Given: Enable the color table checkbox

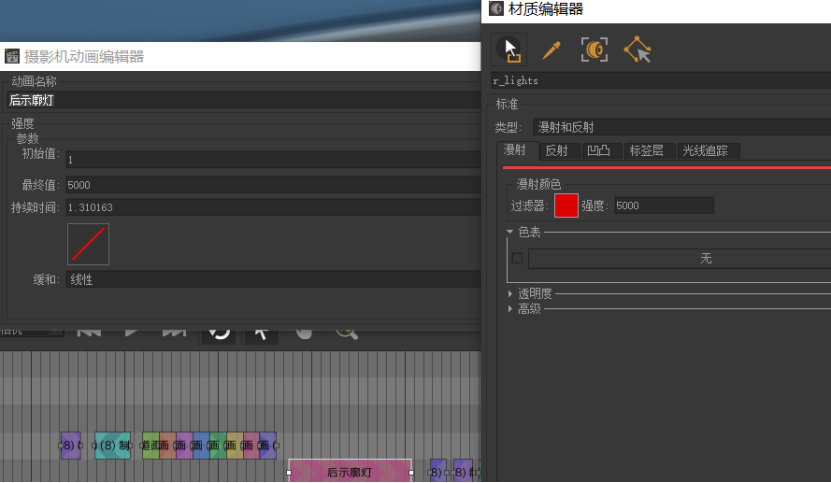Looking at the screenshot, I should tap(517, 258).
